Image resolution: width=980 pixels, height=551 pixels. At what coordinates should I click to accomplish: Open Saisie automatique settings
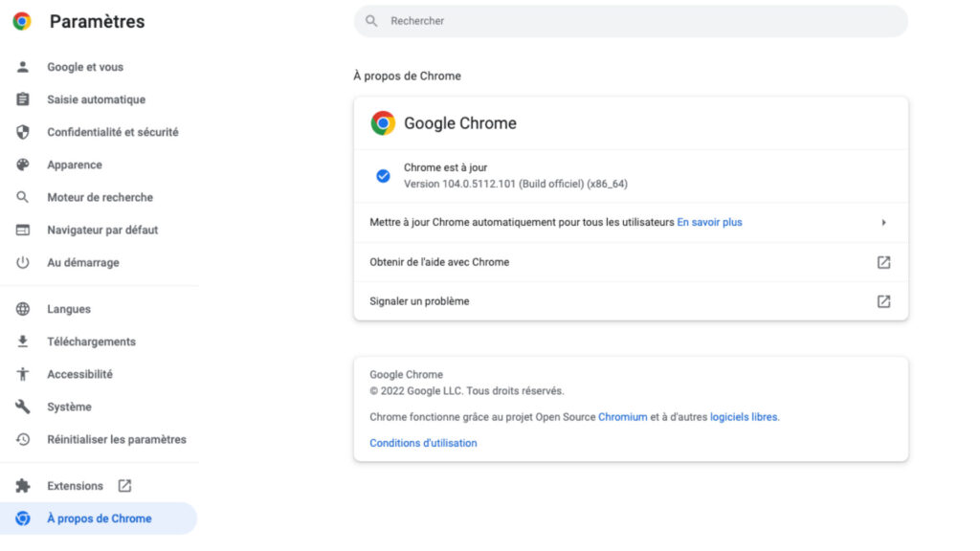pyautogui.click(x=99, y=99)
